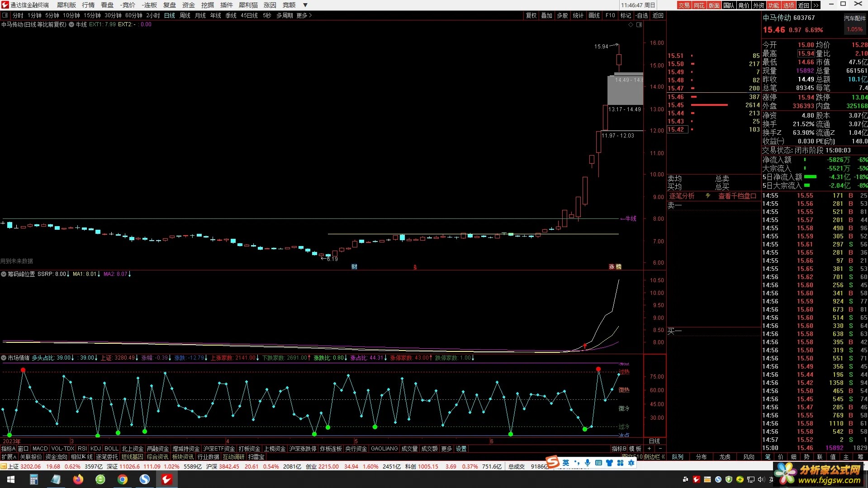Click the 榜 tag at chart bottom right

click(x=618, y=267)
